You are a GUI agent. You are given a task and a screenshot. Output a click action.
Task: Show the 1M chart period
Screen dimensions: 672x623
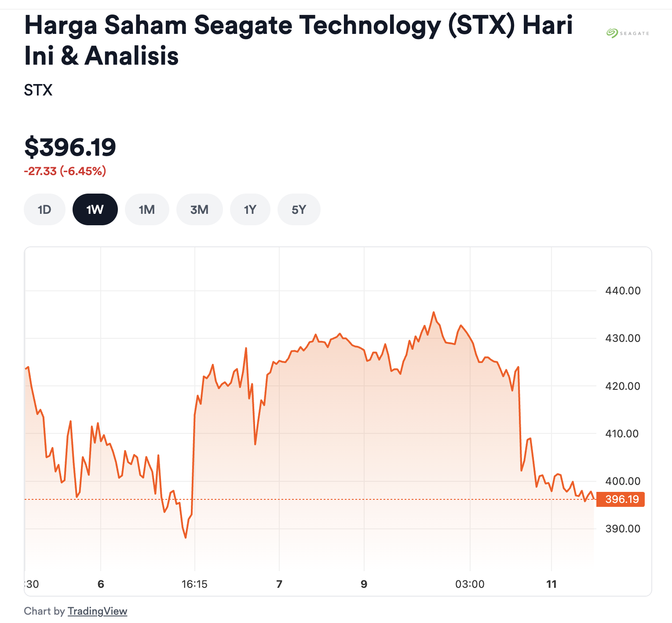[147, 210]
